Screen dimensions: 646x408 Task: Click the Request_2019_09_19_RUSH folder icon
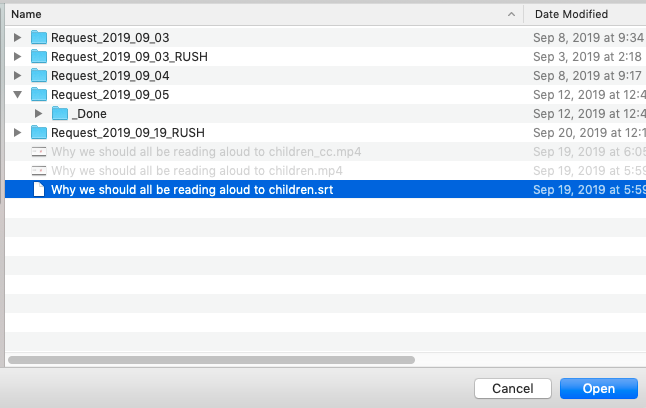click(39, 133)
